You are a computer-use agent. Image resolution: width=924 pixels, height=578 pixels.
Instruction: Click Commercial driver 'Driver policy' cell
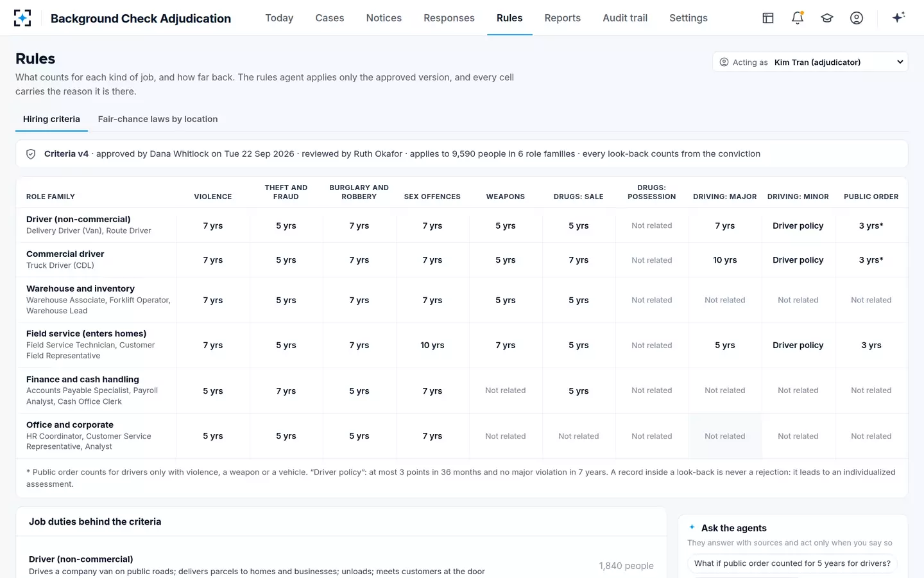(798, 260)
